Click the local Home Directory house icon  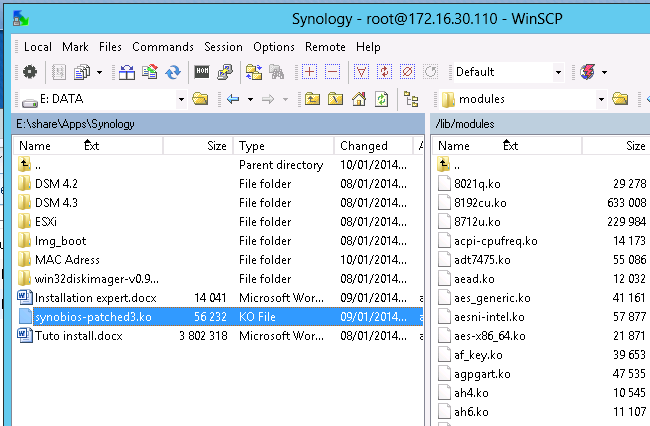(359, 99)
